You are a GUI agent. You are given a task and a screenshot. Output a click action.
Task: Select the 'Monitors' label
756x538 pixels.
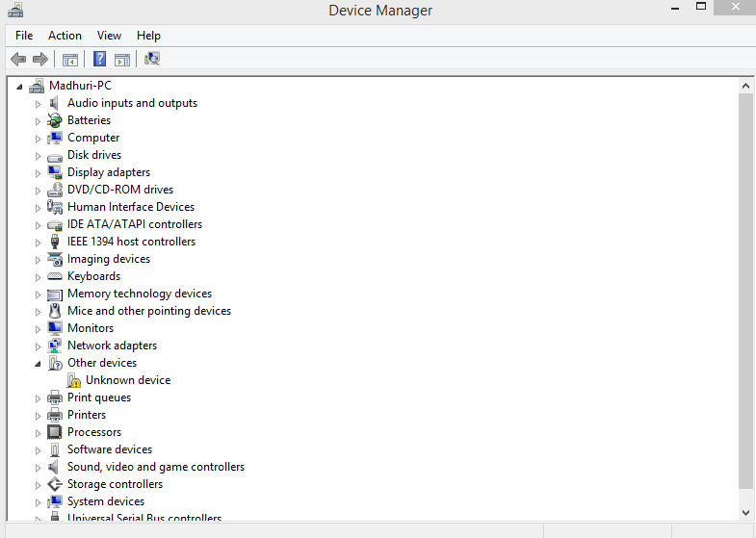coord(91,328)
